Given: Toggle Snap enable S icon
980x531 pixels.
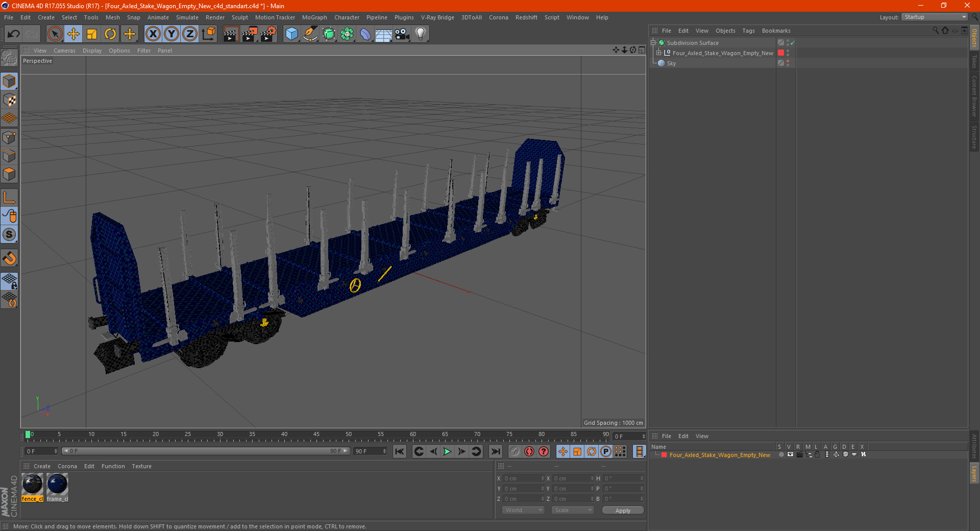Looking at the screenshot, I should pos(9,234).
